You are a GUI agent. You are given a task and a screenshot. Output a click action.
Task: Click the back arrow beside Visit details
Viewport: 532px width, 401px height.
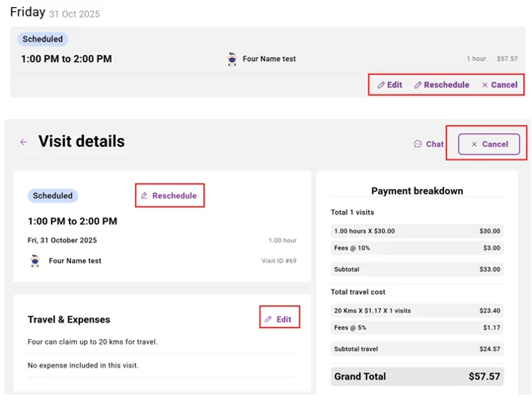coord(24,142)
